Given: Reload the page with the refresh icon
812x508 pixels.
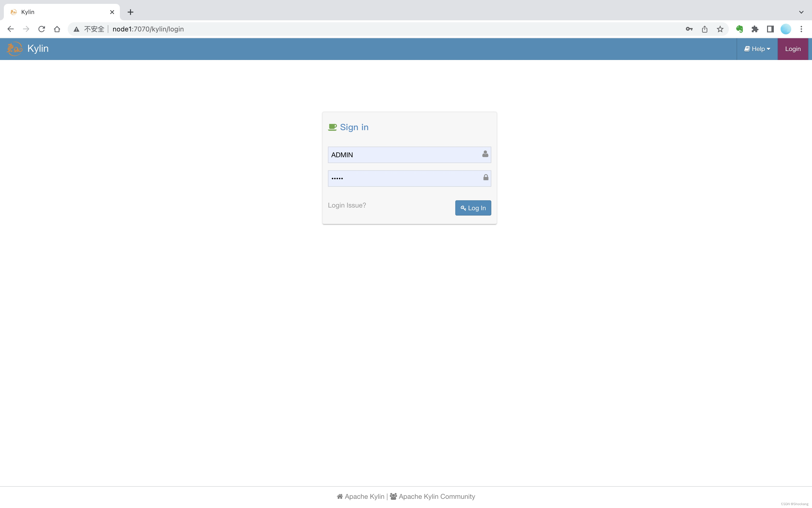Looking at the screenshot, I should [x=42, y=29].
